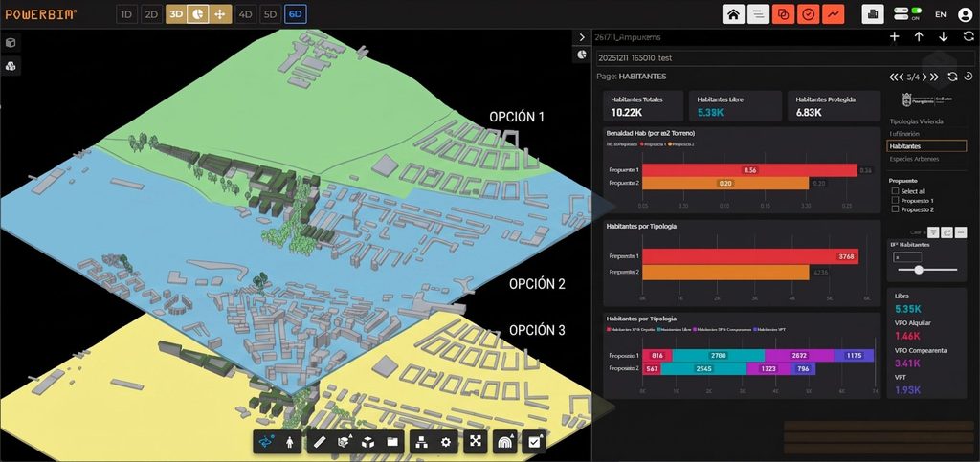Viewport: 980px width, 462px height.
Task: Select the measure ruler tool
Action: [320, 441]
